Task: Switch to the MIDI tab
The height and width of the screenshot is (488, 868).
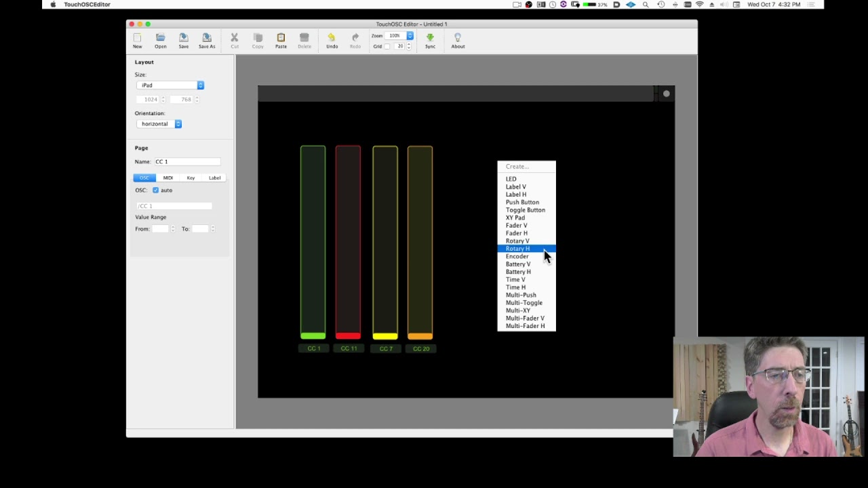Action: (167, 178)
